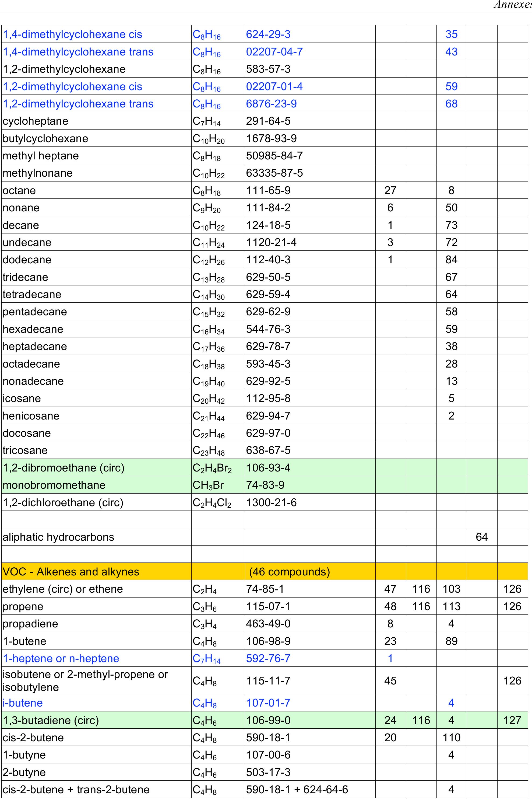Click CAS number 629-94-7 for henicosane
This screenshot has width=532, height=800.
pyautogui.click(x=268, y=416)
